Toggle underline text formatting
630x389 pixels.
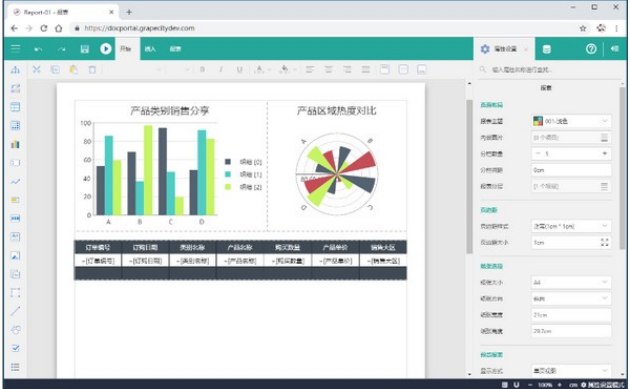239,70
